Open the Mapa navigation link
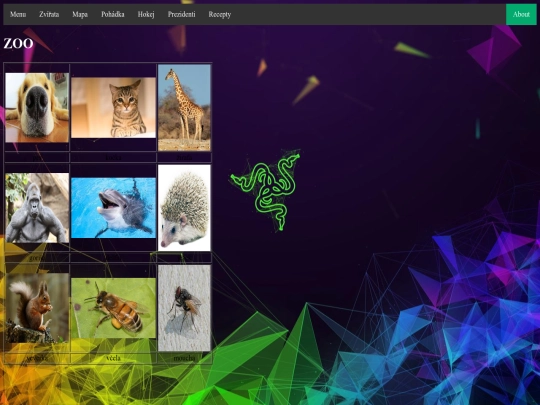Image resolution: width=540 pixels, height=405 pixels. point(80,14)
